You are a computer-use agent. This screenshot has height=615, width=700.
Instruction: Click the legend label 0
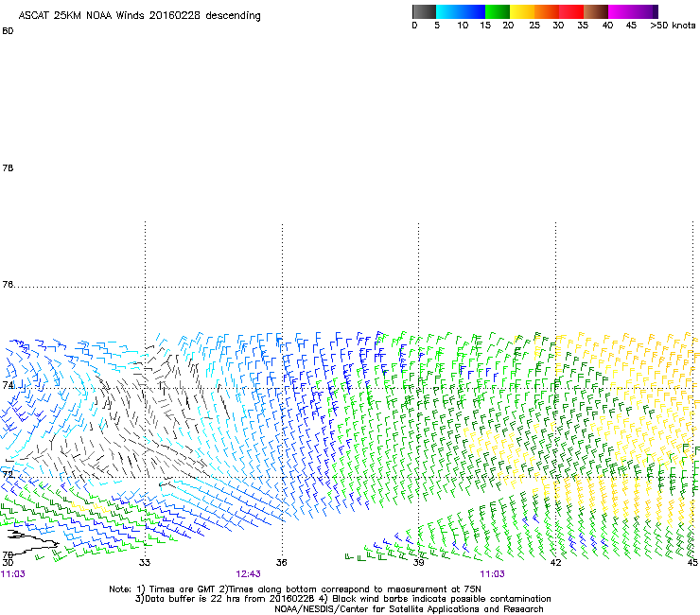414,26
